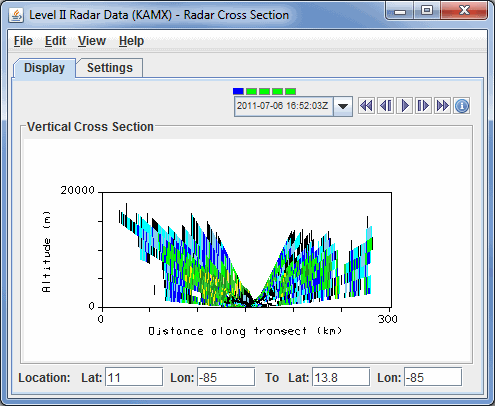495x406 pixels.
Task: Select the third time-step indicator box
Action: click(264, 91)
